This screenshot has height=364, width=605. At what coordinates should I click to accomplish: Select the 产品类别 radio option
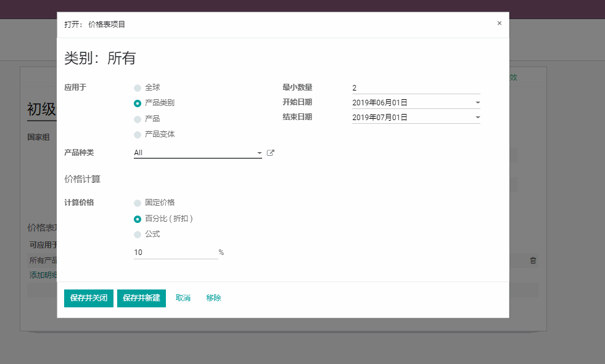[138, 103]
